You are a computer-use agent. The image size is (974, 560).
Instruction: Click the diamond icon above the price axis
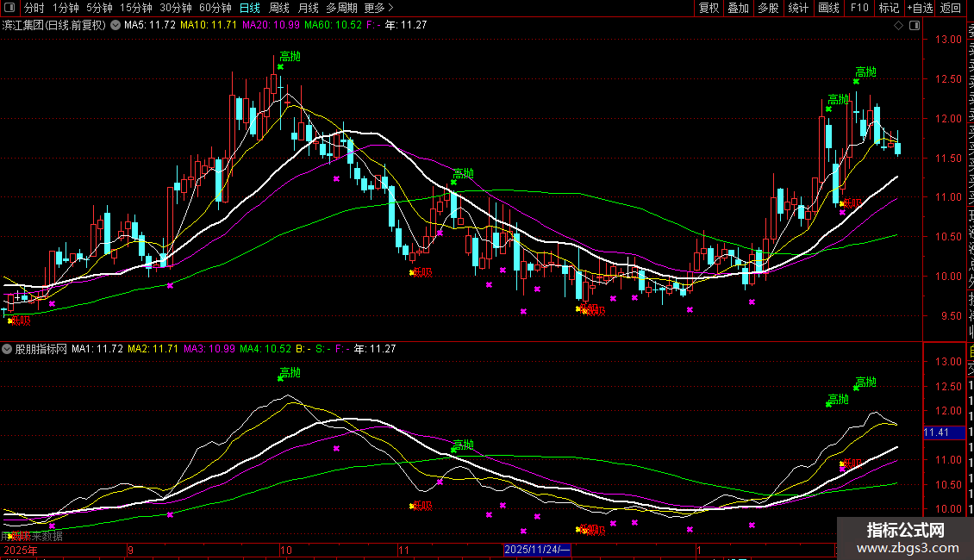898,26
